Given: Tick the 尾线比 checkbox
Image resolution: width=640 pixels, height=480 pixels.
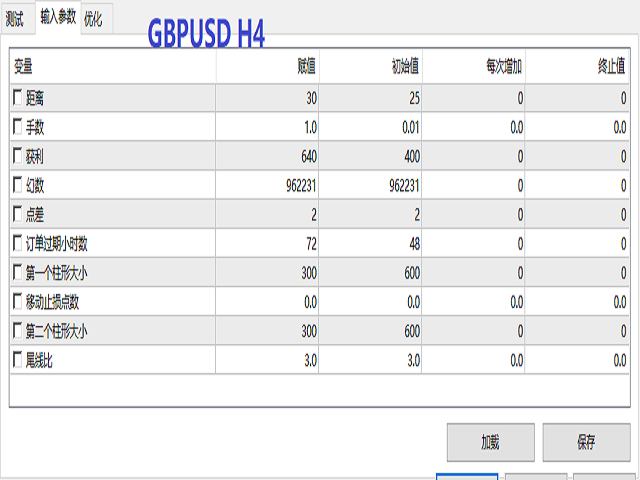Looking at the screenshot, I should (18, 360).
